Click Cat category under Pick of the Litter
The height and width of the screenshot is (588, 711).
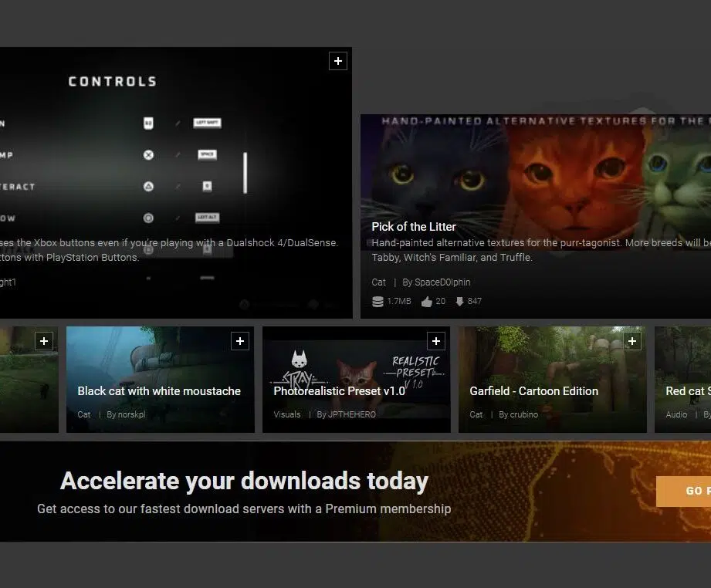click(x=378, y=282)
